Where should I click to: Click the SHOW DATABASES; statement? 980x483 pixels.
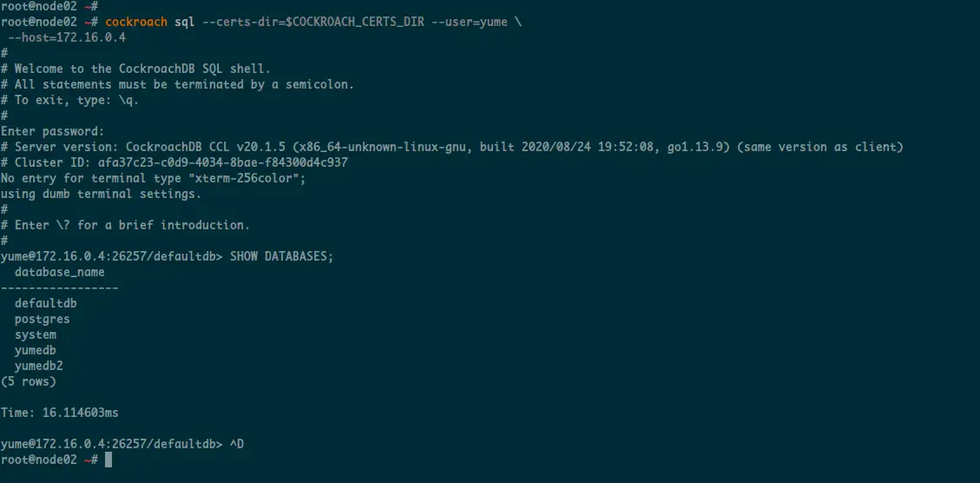click(282, 256)
